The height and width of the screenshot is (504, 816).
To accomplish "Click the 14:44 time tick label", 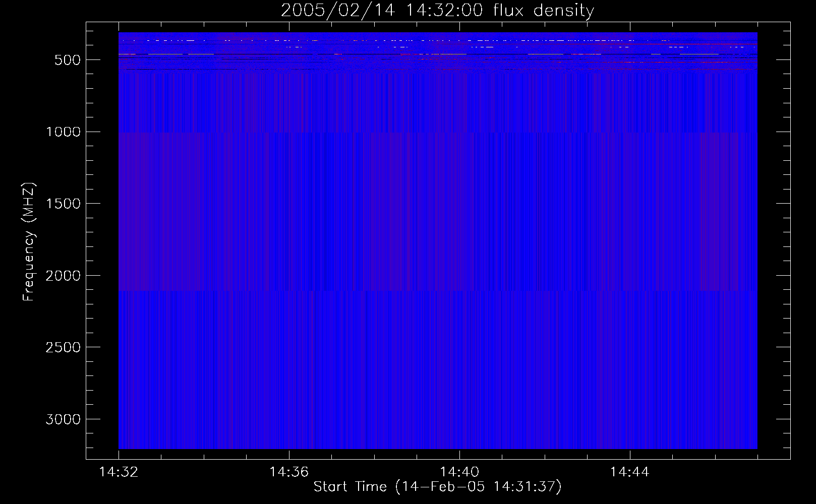I will [x=629, y=472].
